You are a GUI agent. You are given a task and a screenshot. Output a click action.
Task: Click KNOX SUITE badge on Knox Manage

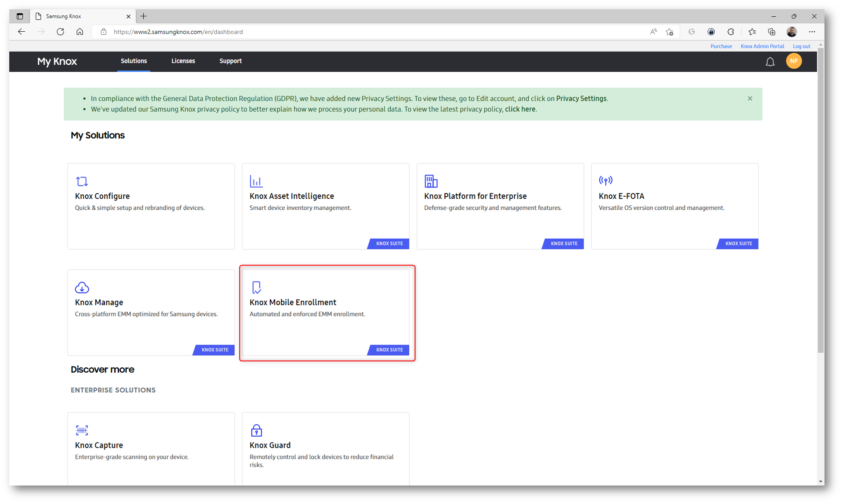point(214,350)
